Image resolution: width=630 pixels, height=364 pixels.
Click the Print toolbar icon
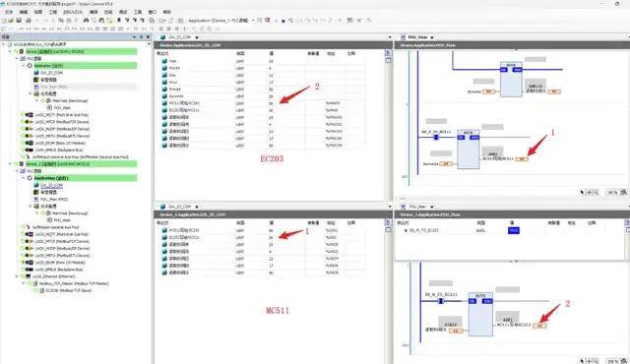click(29, 20)
